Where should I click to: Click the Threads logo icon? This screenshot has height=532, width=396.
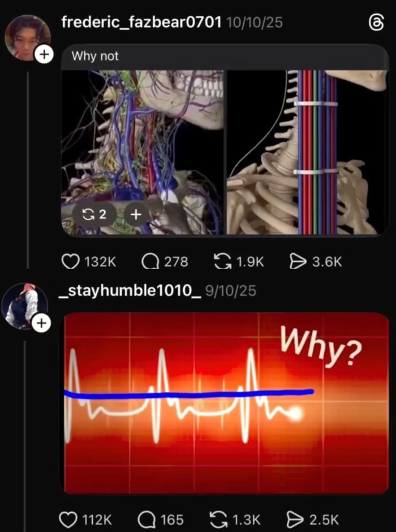click(376, 23)
